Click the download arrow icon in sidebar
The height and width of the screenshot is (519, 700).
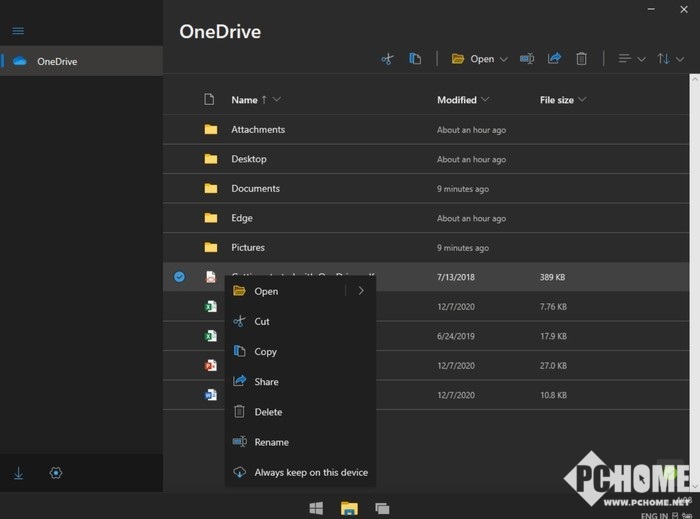19,473
